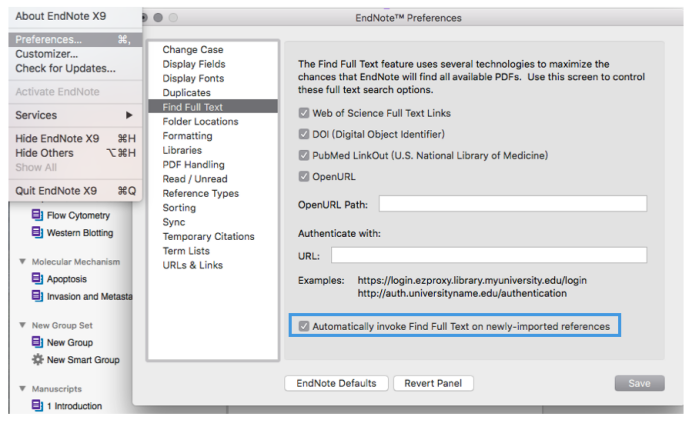
Task: Choose Hide EndNote X9
Action: [x=75, y=139]
